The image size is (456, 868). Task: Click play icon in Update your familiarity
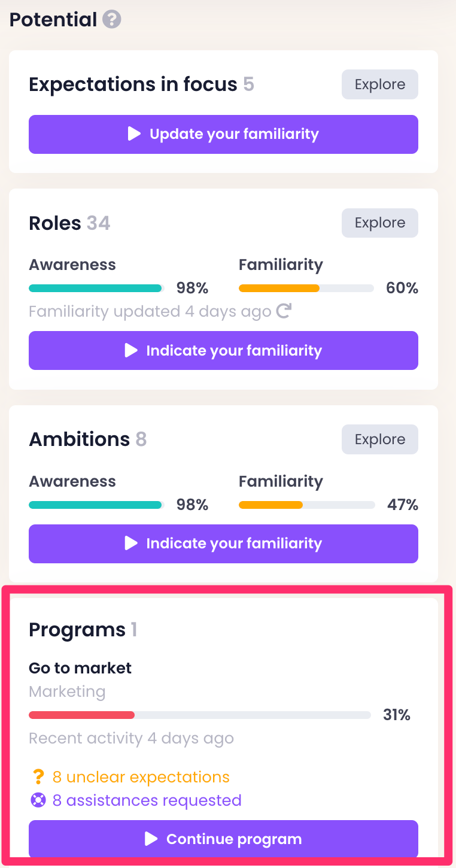(135, 134)
